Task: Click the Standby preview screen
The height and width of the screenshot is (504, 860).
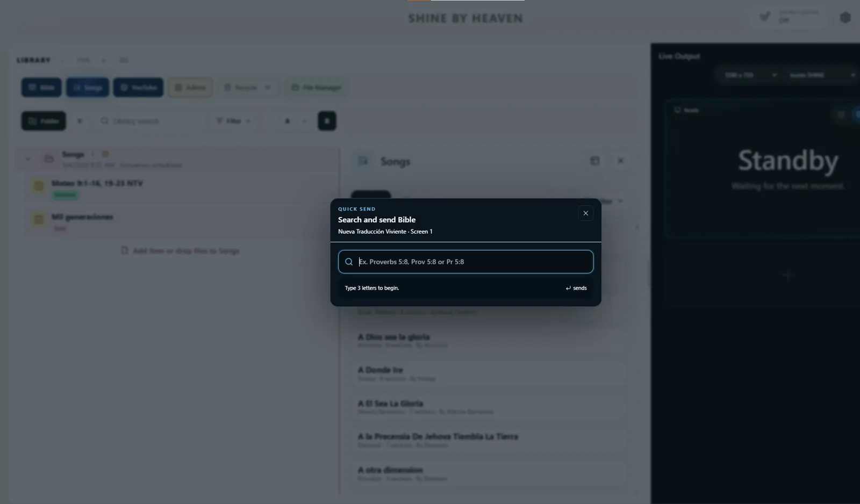Action: [x=763, y=169]
